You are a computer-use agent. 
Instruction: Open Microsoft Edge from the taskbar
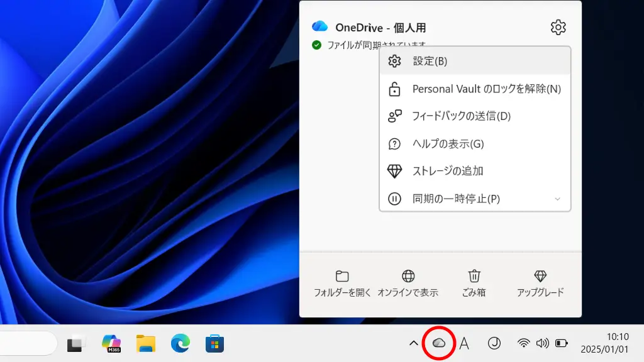pyautogui.click(x=180, y=343)
